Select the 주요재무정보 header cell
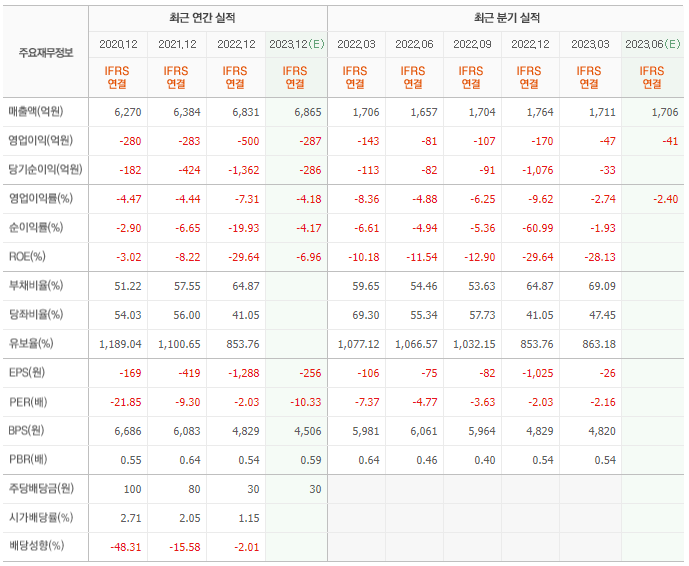Image resolution: width=689 pixels, height=566 pixels. coord(46,53)
